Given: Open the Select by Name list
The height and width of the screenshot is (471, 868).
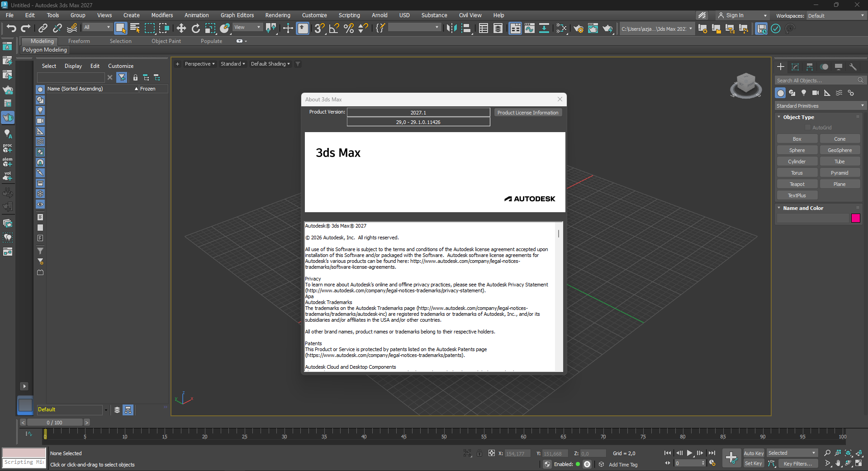Looking at the screenshot, I should coord(135,29).
